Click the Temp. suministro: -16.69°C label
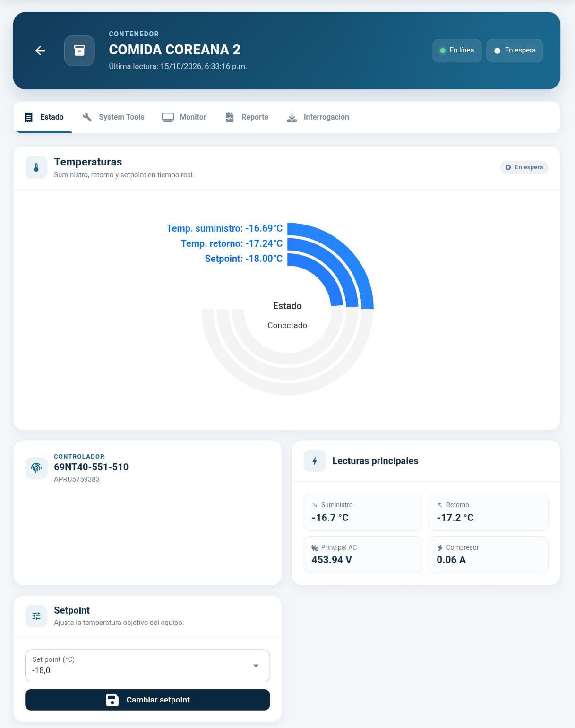575x728 pixels. coord(224,228)
